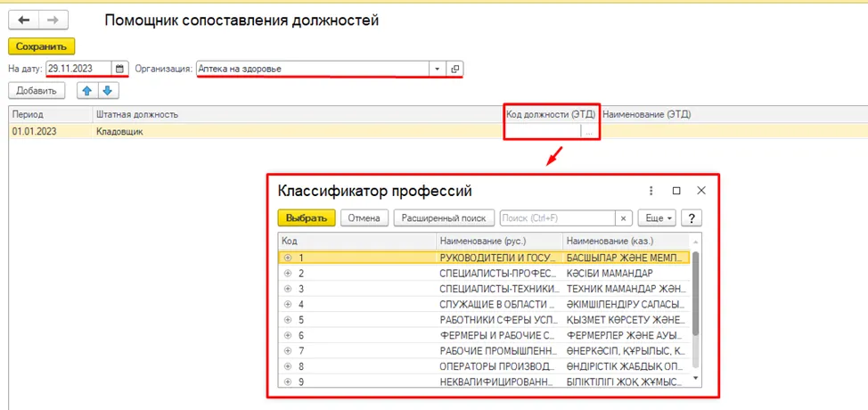
Task: Click the Добавить button
Action: (37, 91)
